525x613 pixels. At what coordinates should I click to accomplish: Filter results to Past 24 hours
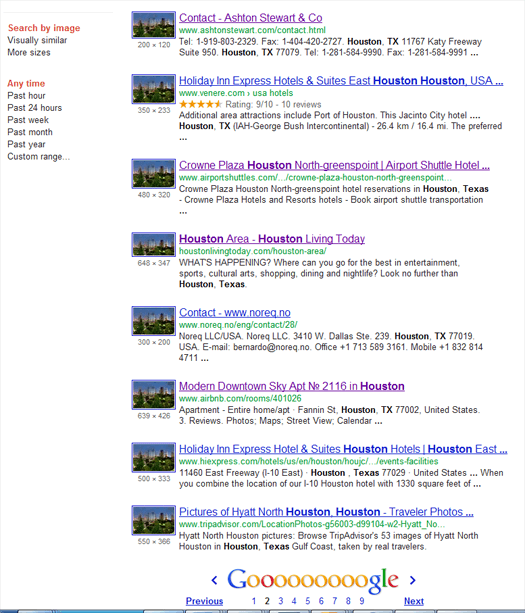(34, 108)
